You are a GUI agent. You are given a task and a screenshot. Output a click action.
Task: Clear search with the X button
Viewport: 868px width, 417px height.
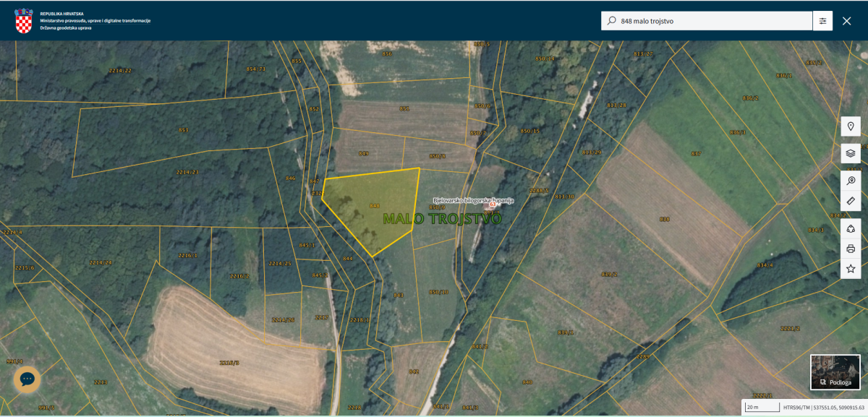pyautogui.click(x=846, y=21)
